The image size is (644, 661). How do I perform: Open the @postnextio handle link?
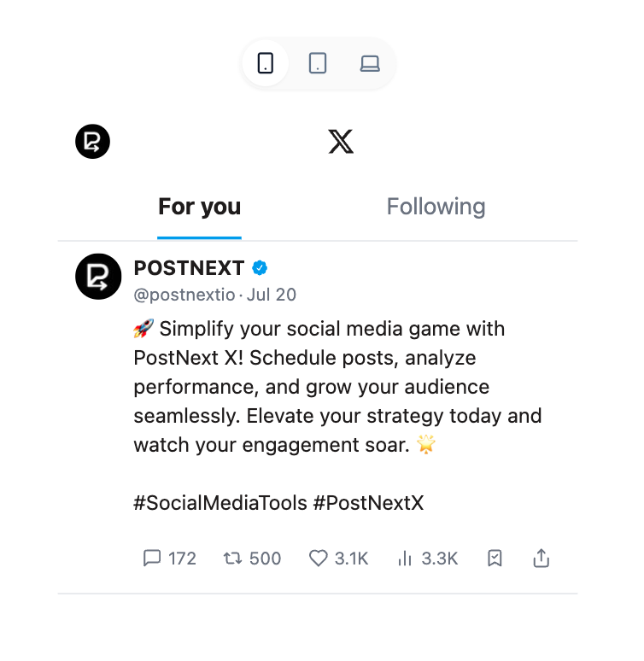(x=184, y=295)
